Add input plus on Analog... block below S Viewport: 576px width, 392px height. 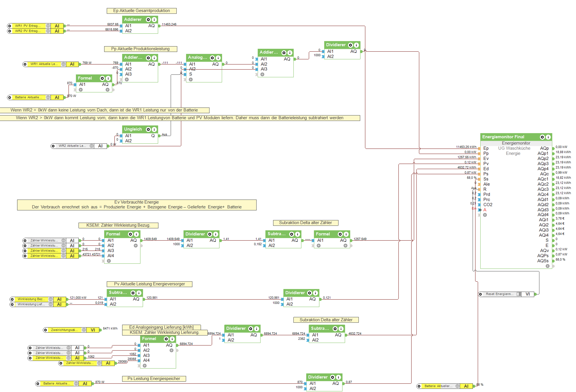click(191, 80)
